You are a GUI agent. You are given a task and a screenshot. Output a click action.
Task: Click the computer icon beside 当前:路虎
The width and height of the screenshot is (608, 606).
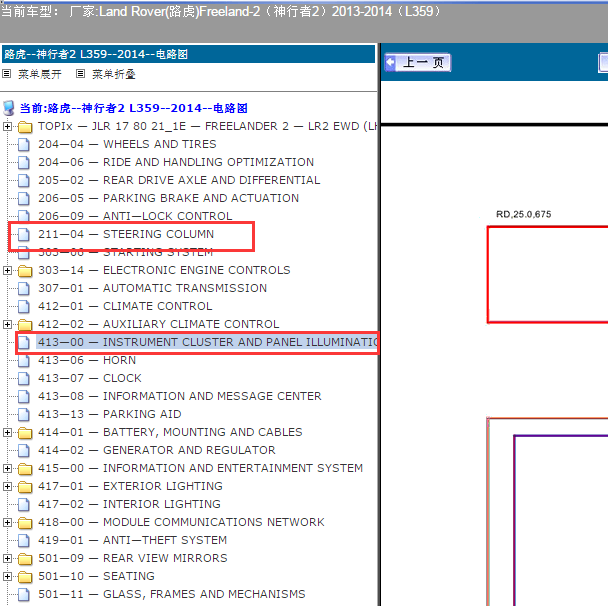point(9,108)
